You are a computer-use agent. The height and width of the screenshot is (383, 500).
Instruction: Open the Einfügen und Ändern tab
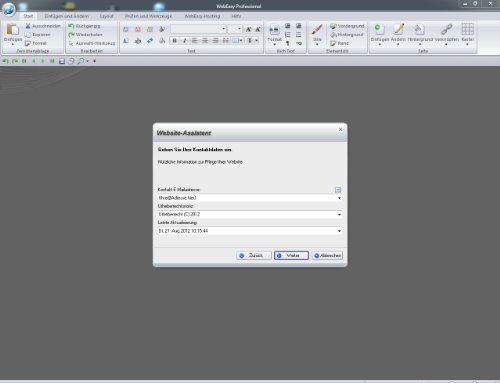point(67,16)
